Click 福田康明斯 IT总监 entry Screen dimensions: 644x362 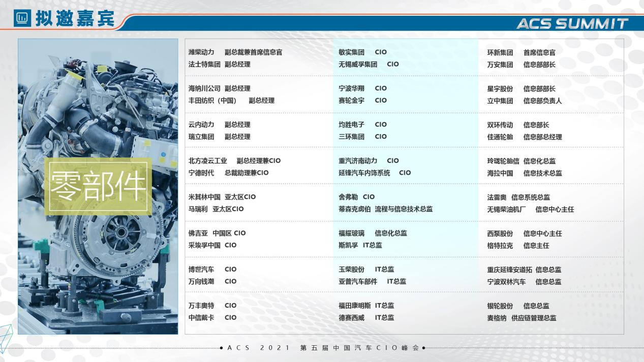click(366, 306)
